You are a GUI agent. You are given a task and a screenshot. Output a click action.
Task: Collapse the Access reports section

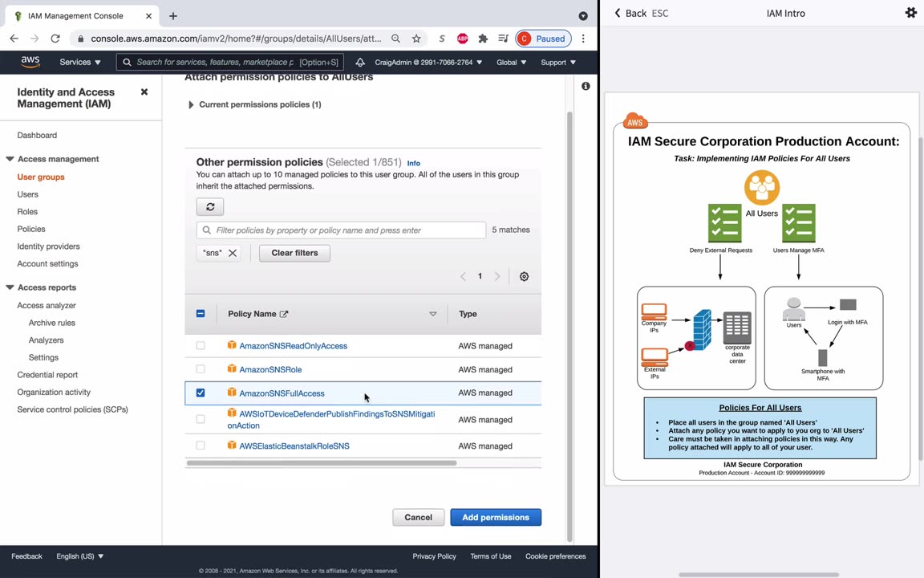coord(10,288)
